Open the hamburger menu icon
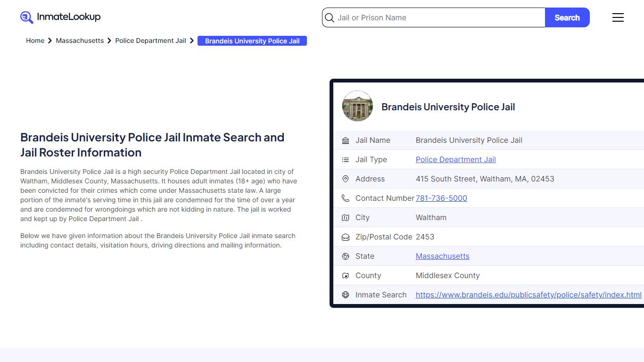The image size is (644, 362). point(618,17)
